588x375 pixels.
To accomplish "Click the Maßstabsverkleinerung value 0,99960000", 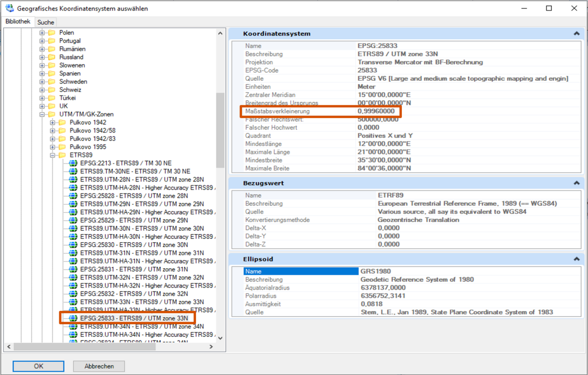I will tap(376, 111).
